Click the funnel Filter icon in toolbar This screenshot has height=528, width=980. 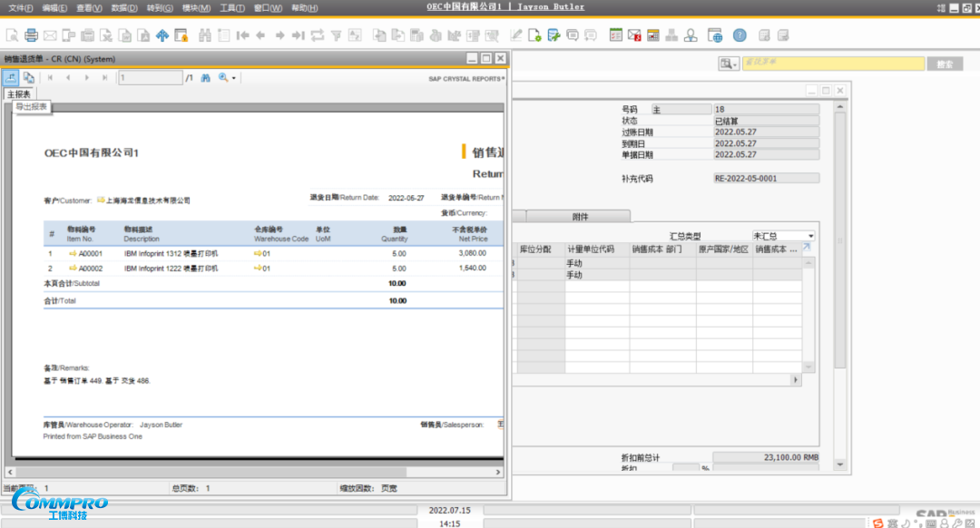336,35
